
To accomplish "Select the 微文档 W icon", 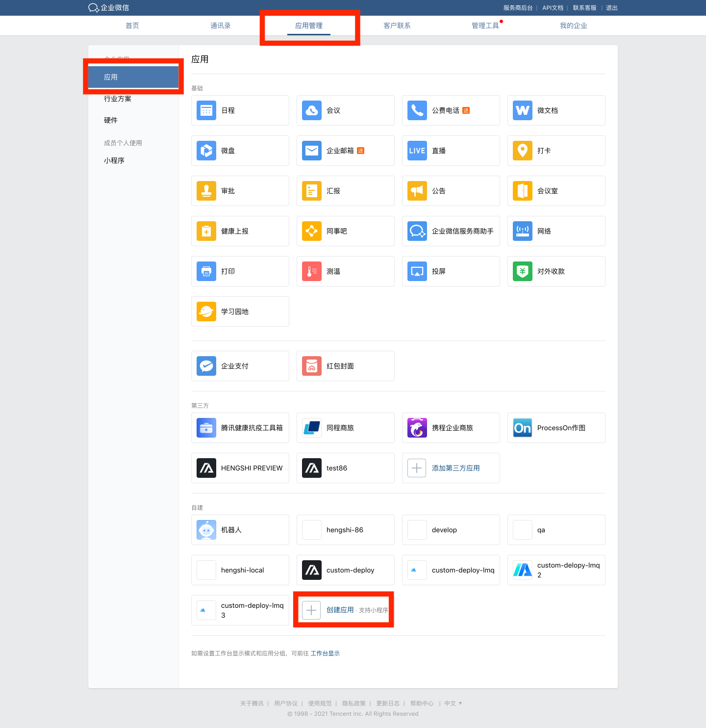I will point(523,110).
